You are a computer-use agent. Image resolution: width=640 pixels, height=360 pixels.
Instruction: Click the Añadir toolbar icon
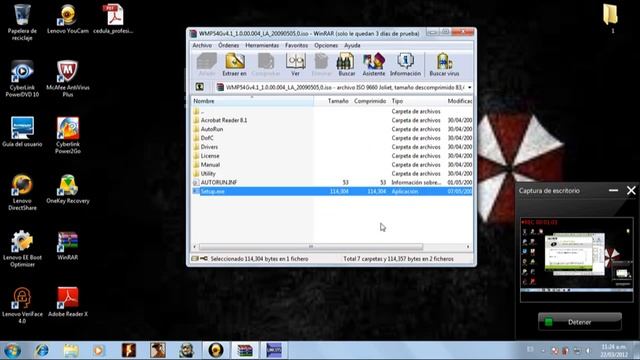pos(207,64)
